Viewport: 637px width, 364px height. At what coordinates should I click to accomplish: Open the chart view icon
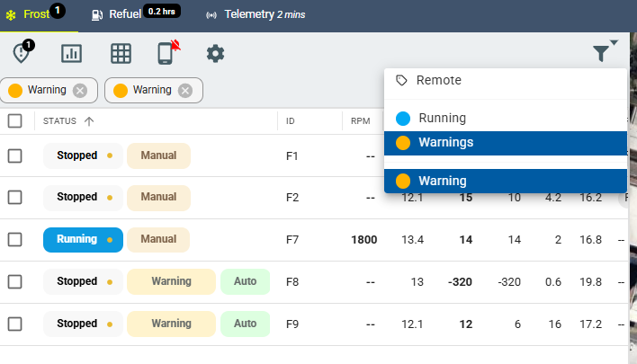pos(71,53)
